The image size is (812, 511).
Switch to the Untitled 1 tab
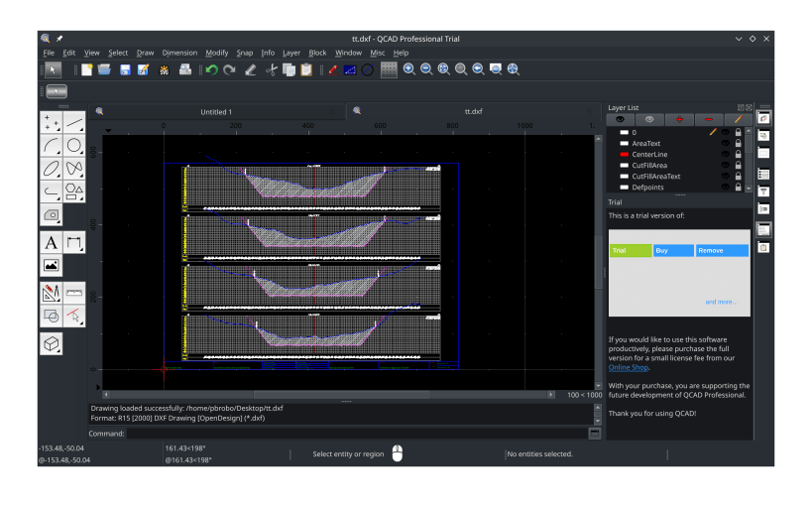[216, 112]
